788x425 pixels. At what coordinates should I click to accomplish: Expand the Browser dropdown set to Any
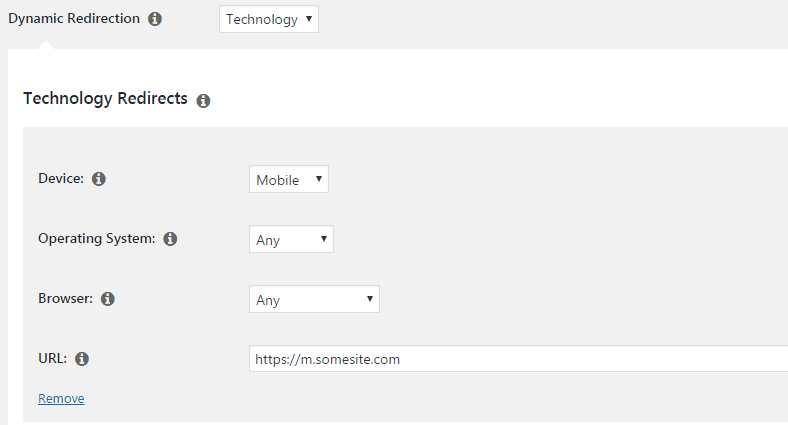click(313, 299)
